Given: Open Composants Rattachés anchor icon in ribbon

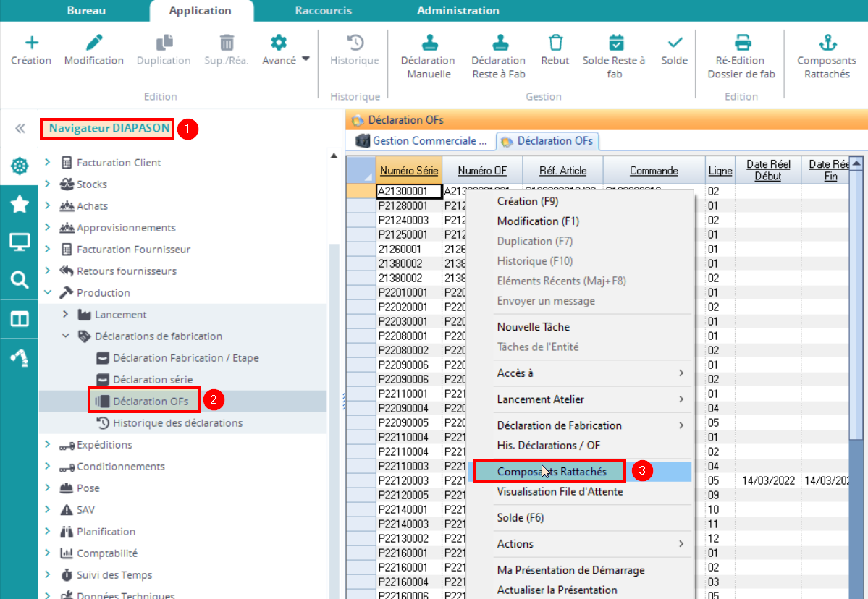Looking at the screenshot, I should pyautogui.click(x=827, y=42).
